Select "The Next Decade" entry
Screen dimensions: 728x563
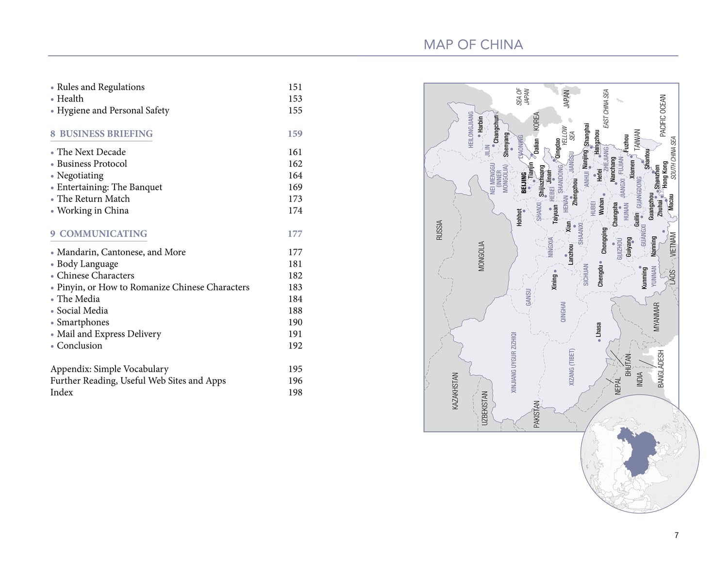pos(91,152)
